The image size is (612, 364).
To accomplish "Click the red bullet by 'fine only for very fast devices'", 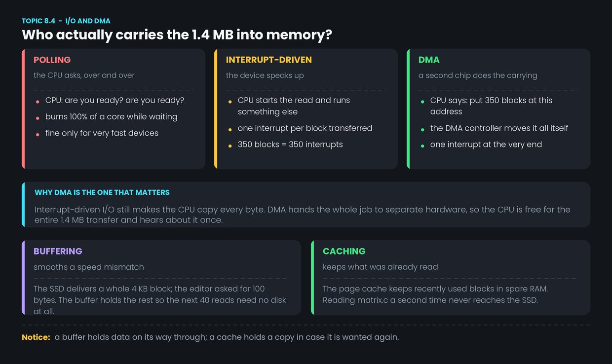I will point(38,135).
